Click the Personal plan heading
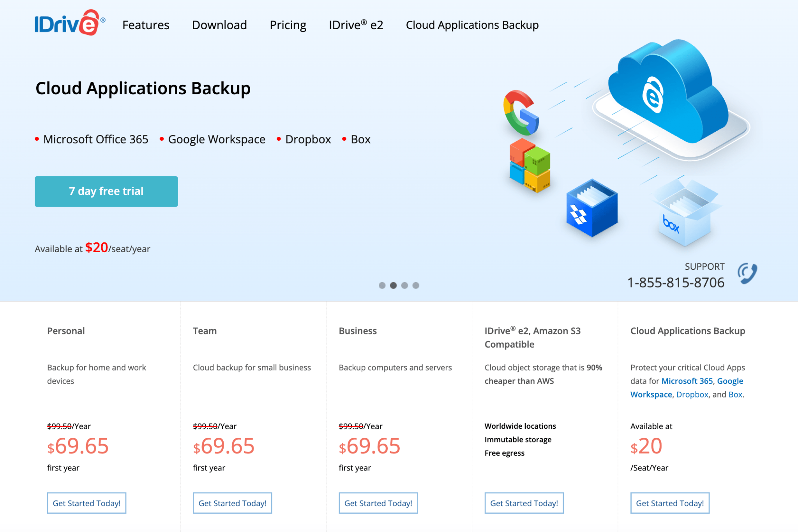Screen dimensions: 798x532 [66, 331]
